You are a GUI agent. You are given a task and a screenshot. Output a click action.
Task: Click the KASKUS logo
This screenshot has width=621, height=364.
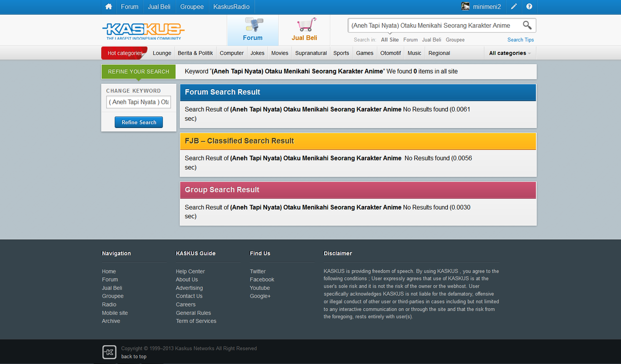pos(144,32)
